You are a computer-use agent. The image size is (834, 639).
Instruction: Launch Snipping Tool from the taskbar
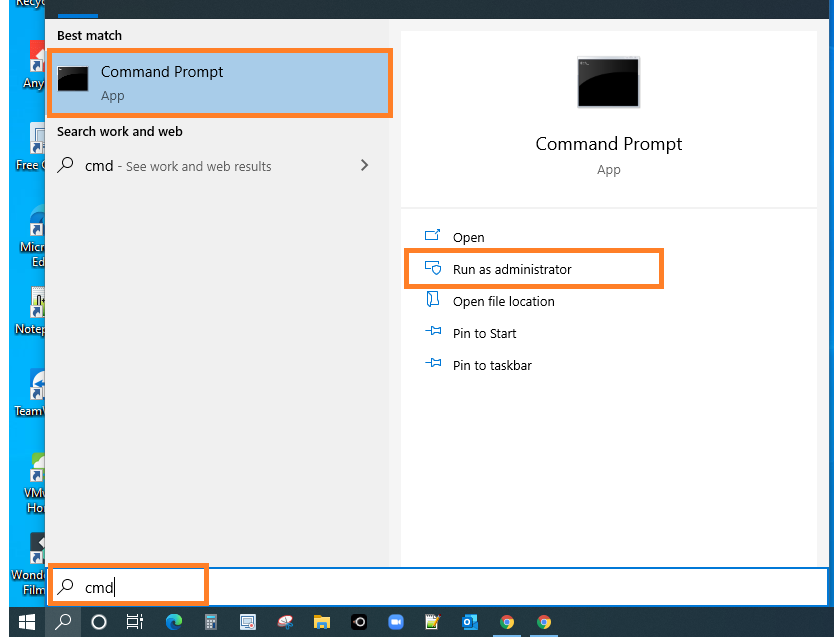pos(285,621)
